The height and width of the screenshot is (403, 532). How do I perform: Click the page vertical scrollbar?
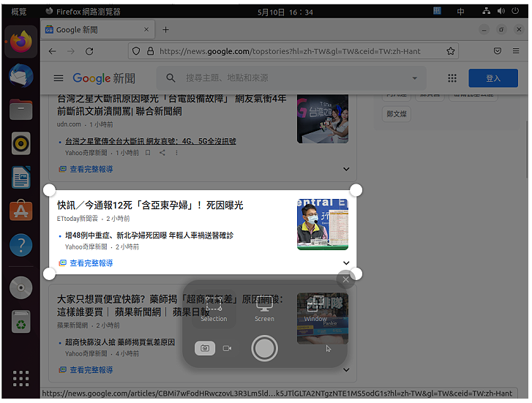pos(527,150)
